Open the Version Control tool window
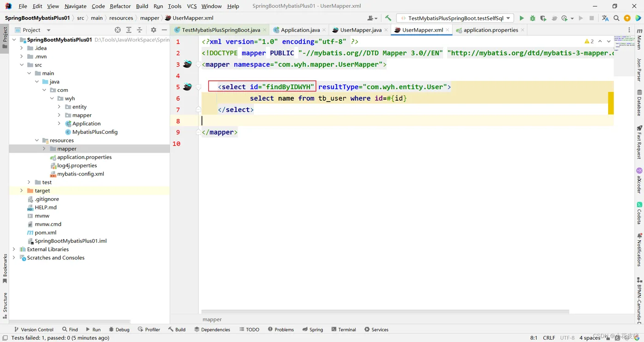The height and width of the screenshot is (342, 644). coord(34,330)
